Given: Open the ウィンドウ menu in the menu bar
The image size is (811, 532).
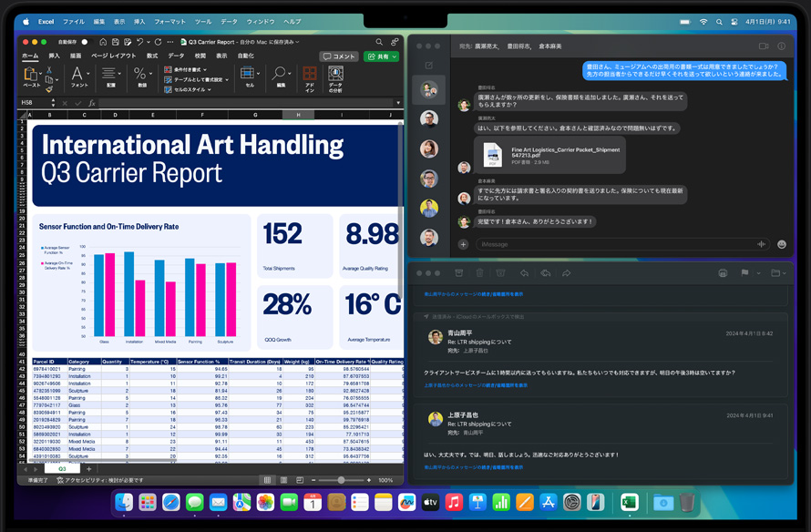Looking at the screenshot, I should (x=261, y=22).
